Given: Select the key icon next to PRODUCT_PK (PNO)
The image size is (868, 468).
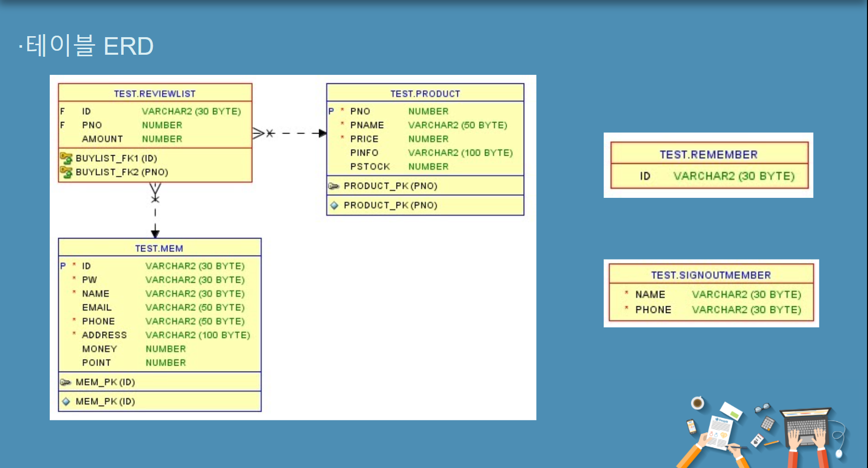Looking at the screenshot, I should 334,186.
